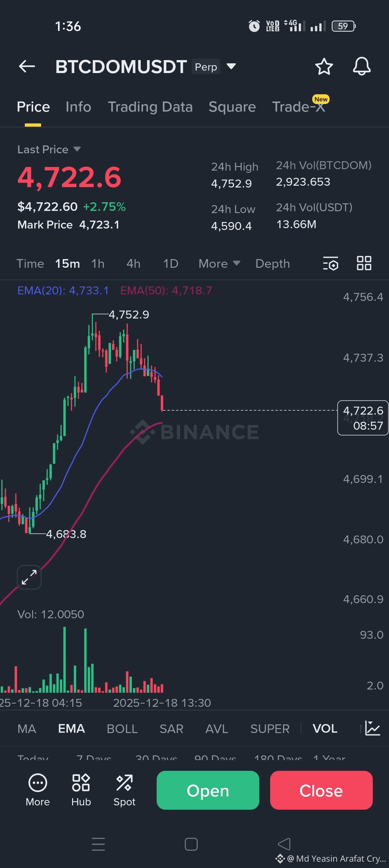Image resolution: width=389 pixels, height=868 pixels.
Task: Tap the 4,752.9 high marker on the chart
Action: coord(129,315)
